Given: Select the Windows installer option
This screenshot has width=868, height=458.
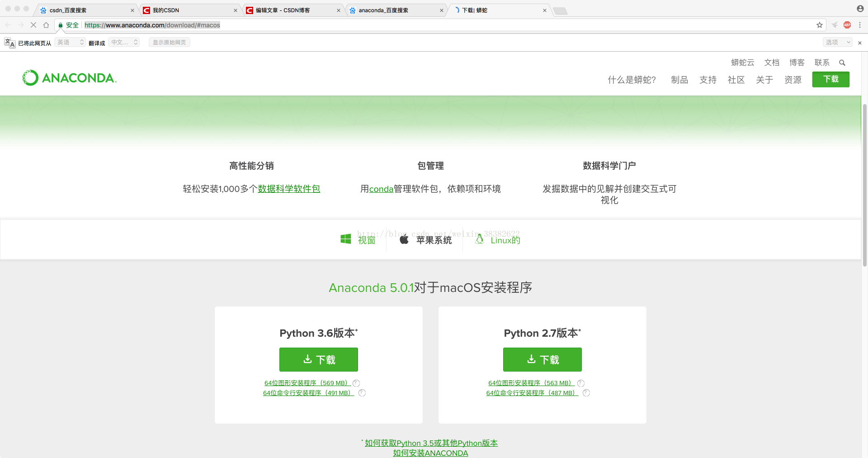Looking at the screenshot, I should point(358,240).
